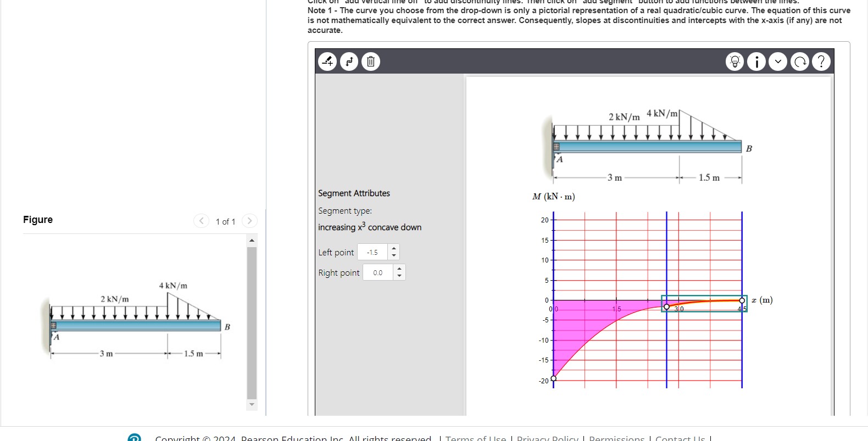Open the question mark help icon
Viewport: 868px width, 441px height.
[x=821, y=61]
